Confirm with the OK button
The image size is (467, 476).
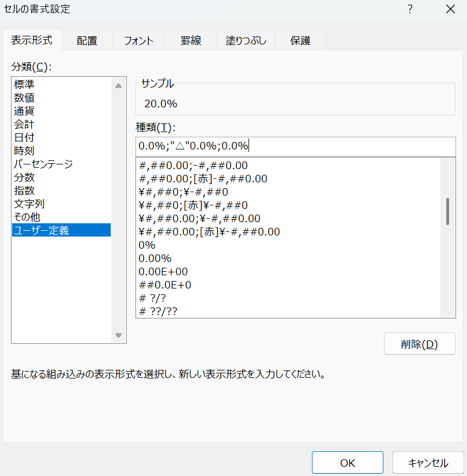347,463
